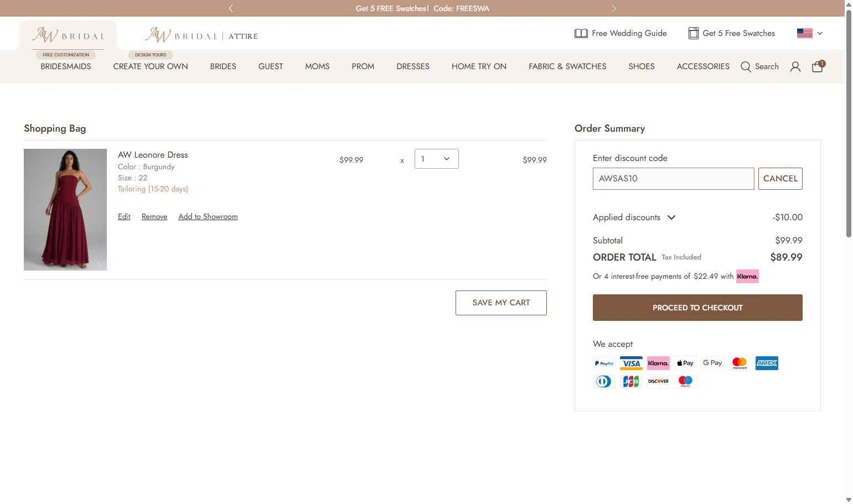Viewport: 853px width, 504px height.
Task: Click the PayPal payment icon
Action: (604, 363)
